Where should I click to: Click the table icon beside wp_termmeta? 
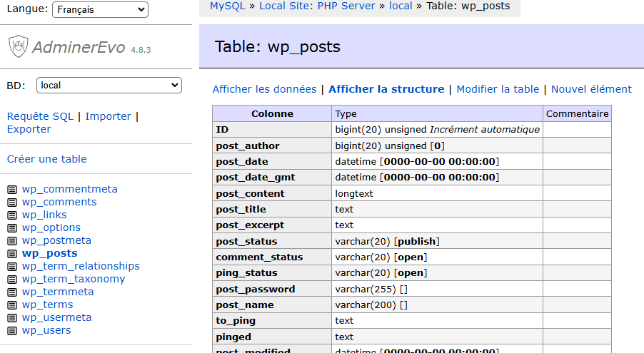(12, 292)
